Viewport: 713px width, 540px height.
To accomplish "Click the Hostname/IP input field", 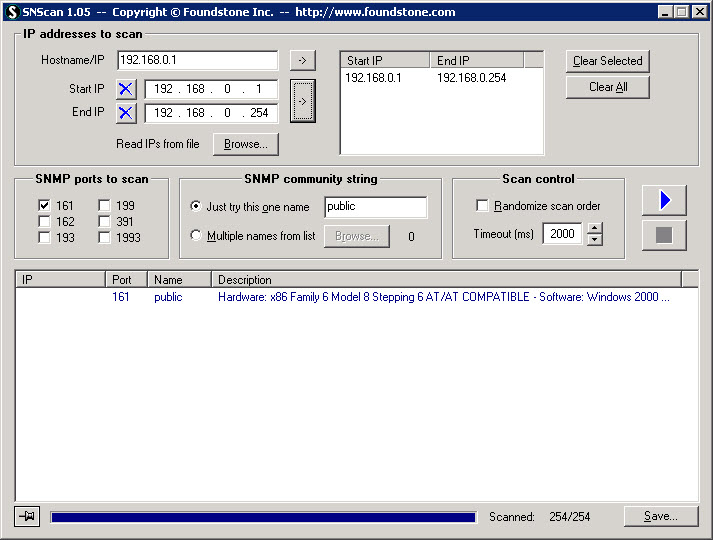I will (197, 60).
